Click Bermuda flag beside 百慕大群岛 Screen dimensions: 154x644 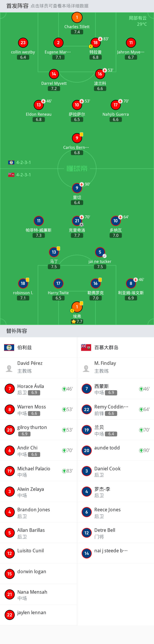click(86, 347)
